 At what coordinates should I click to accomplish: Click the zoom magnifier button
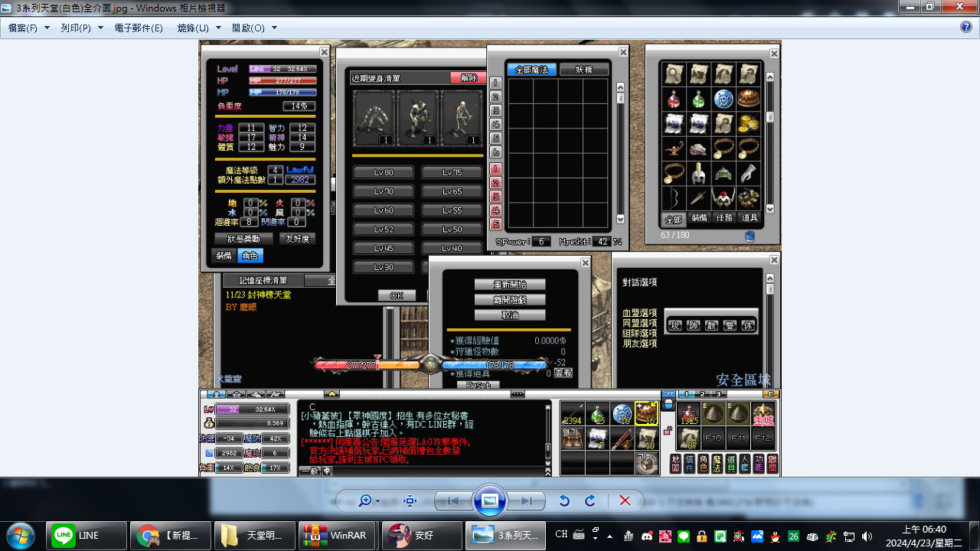(x=364, y=500)
